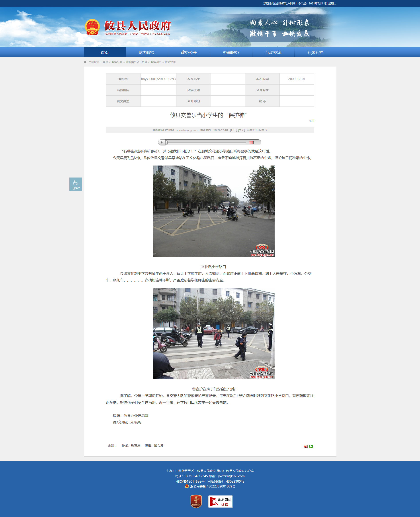The image size is (420, 517).
Task: Click 攸县要闻 in the breadcrumb
Action: coord(170,62)
